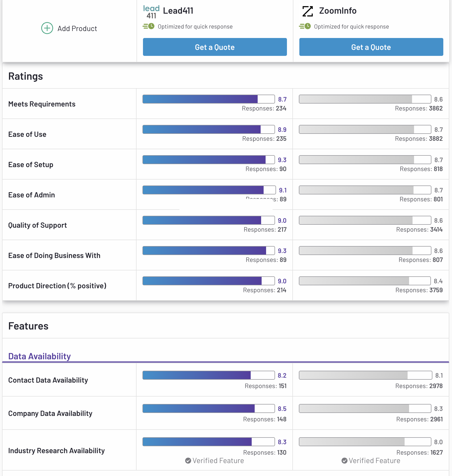The height and width of the screenshot is (476, 452).
Task: Select the Quality of Support row label
Action: (37, 225)
